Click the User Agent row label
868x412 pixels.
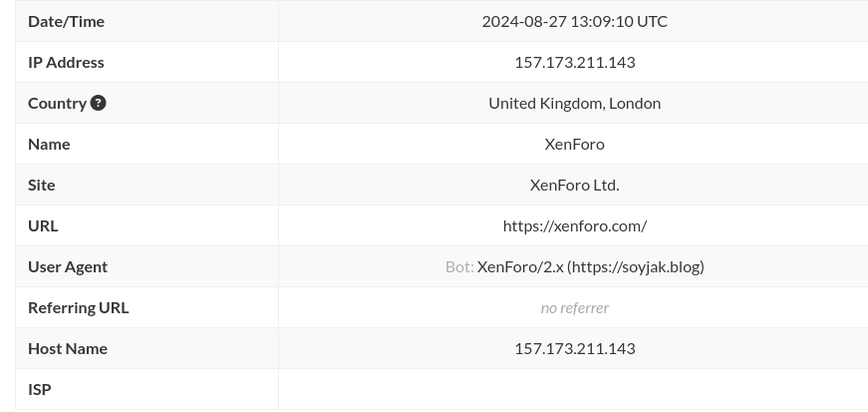pyautogui.click(x=68, y=266)
